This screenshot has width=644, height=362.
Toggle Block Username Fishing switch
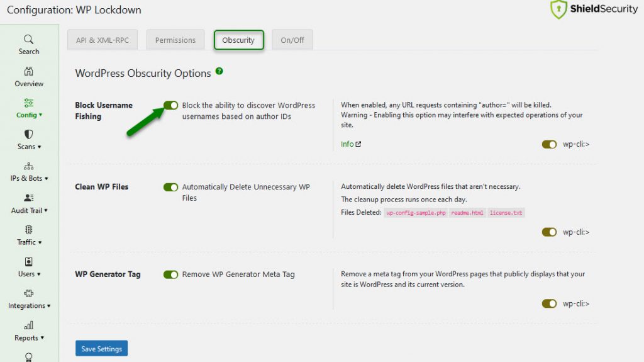pos(171,105)
